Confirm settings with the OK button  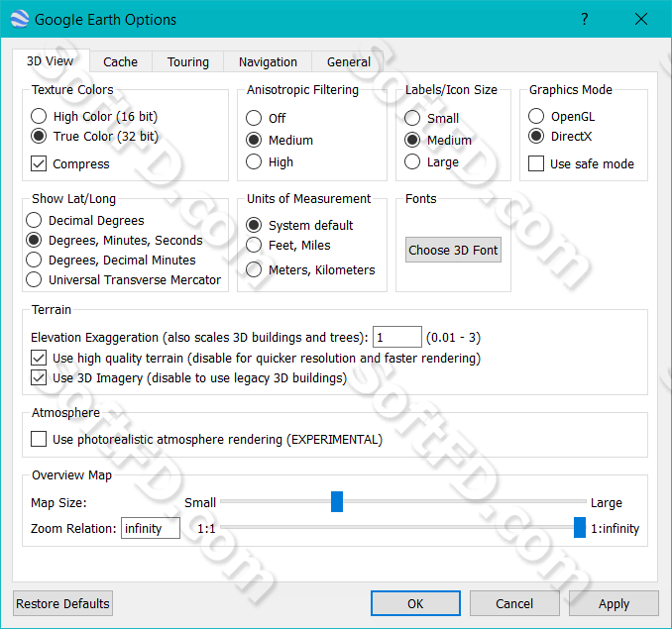(x=415, y=603)
